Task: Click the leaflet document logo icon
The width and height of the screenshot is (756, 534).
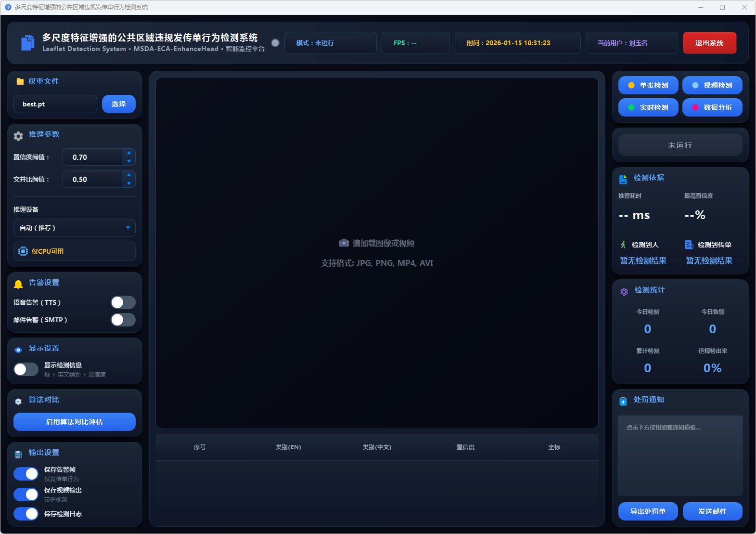Action: 27,43
